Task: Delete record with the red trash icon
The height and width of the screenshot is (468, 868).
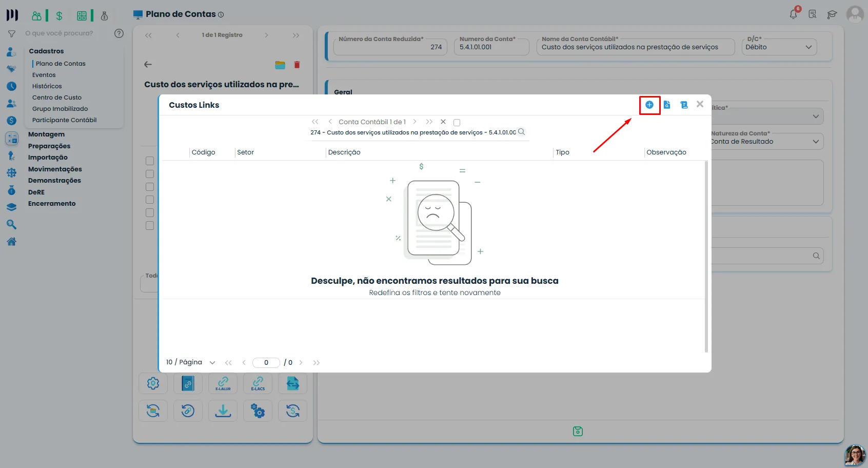Action: coord(297,65)
